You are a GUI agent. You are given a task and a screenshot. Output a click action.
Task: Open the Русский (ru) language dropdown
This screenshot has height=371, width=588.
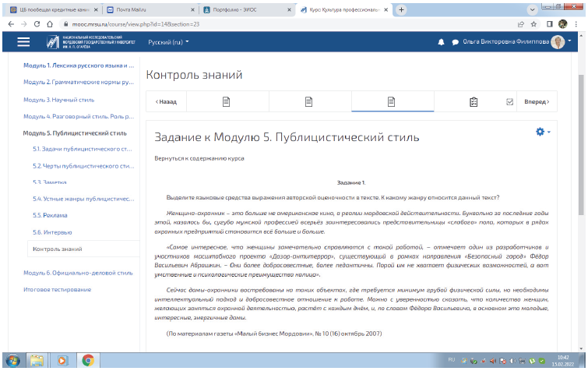coord(169,41)
